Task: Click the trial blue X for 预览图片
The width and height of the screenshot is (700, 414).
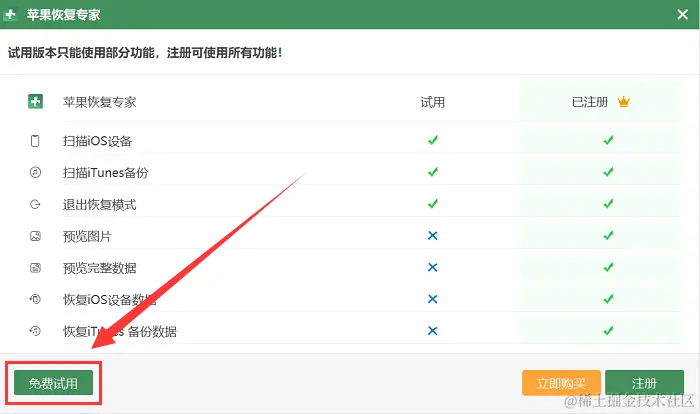Action: coord(432,235)
